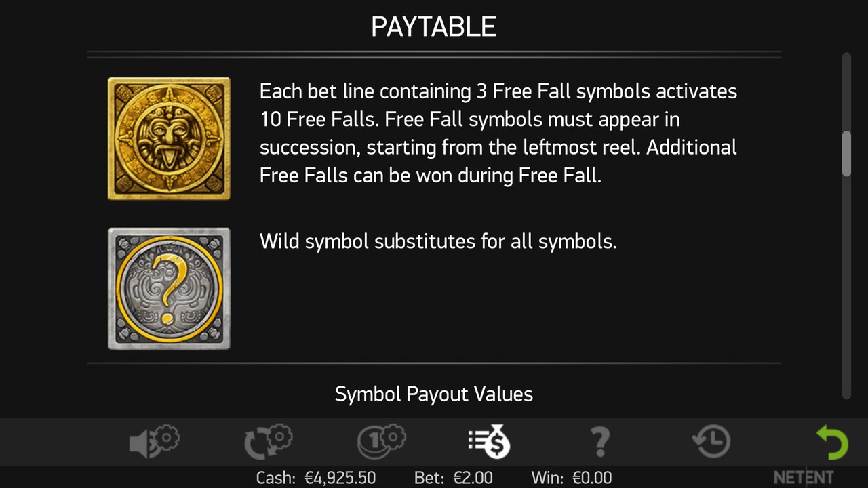Open the game history clock icon
Screen dimensions: 868x488
click(711, 442)
